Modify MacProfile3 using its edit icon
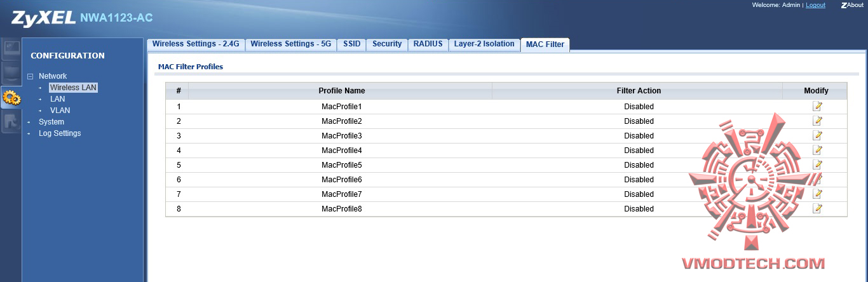The height and width of the screenshot is (282, 868). click(x=817, y=135)
